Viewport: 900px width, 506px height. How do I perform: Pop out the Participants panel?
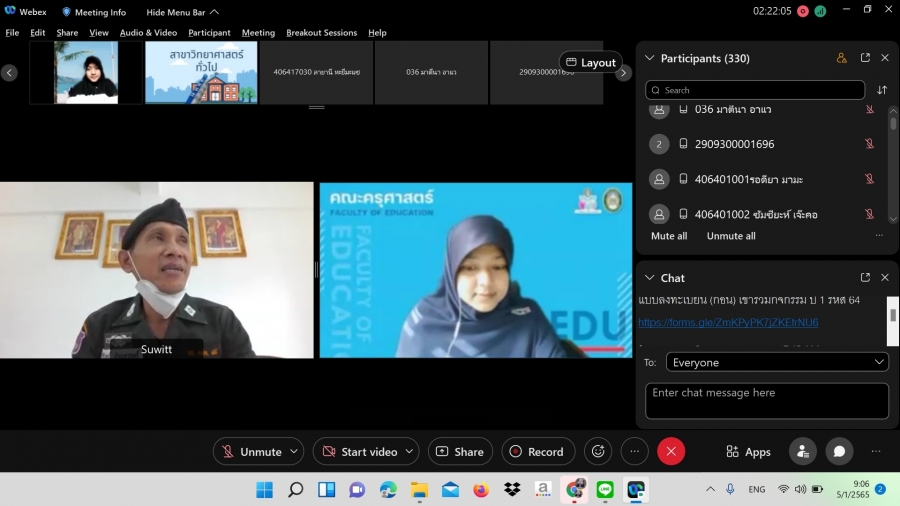(865, 58)
